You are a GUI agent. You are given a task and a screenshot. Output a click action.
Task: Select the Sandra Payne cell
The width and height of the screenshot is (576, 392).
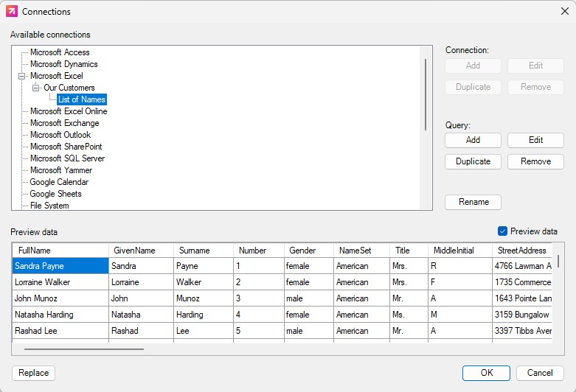(x=60, y=266)
